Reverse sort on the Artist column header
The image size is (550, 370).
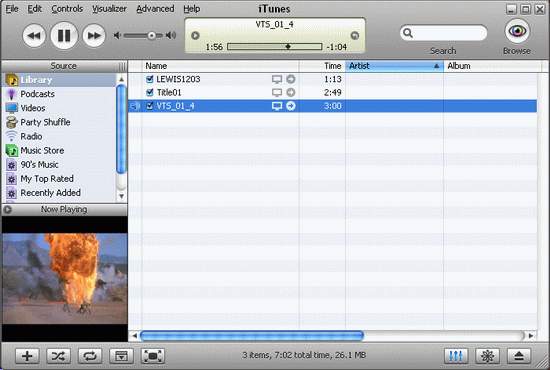click(x=395, y=66)
